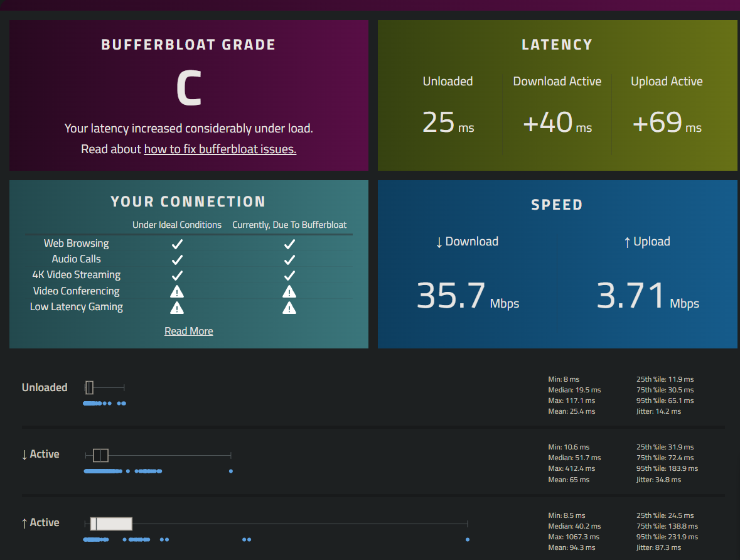Screen dimensions: 740x560
Task: Click the 35.7 Mbps download speed
Action: tap(468, 296)
